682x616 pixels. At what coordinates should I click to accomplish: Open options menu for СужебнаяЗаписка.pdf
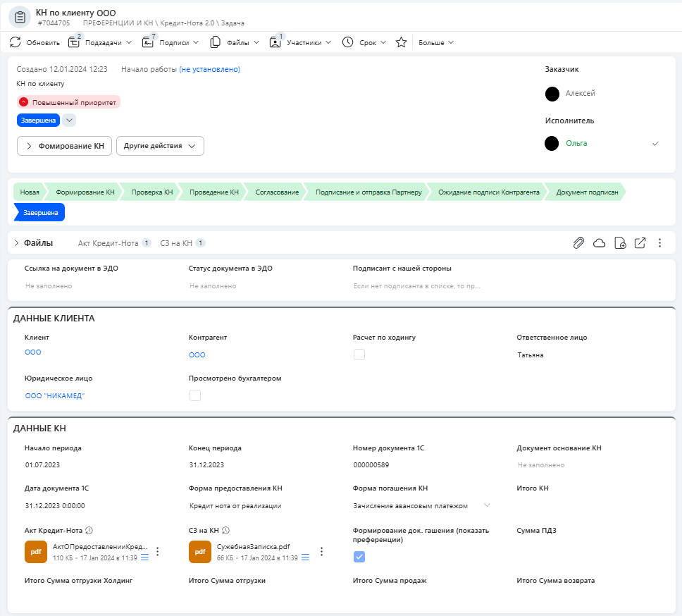(x=321, y=552)
